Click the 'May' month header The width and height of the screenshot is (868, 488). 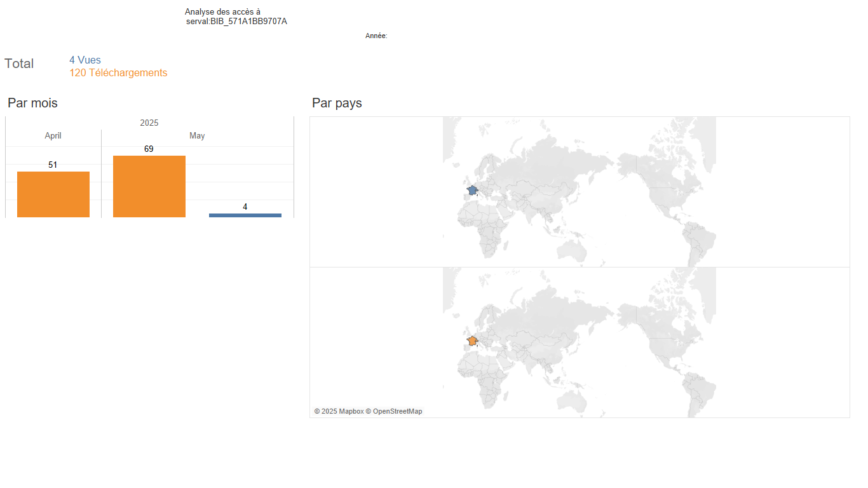tap(197, 136)
